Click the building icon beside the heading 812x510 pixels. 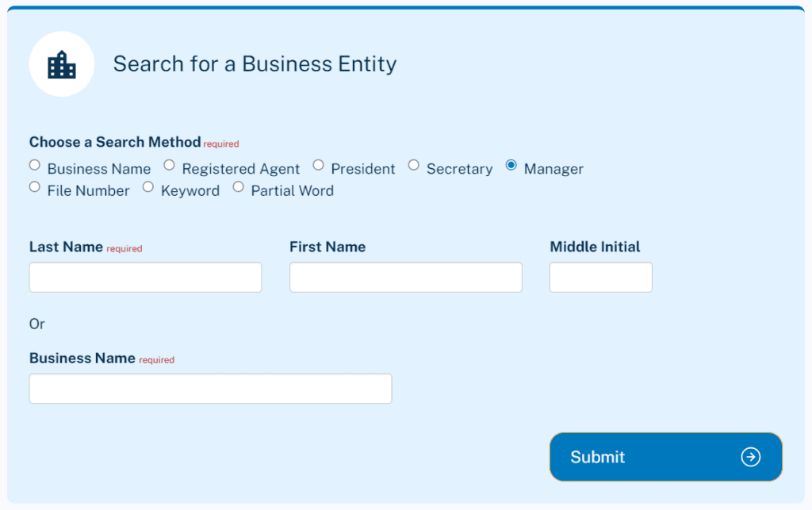point(62,64)
